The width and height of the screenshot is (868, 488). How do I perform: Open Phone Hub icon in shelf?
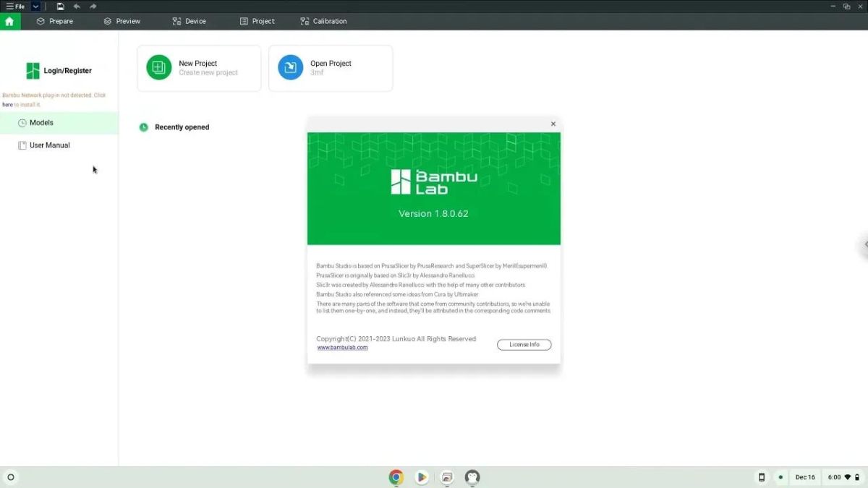761,477
